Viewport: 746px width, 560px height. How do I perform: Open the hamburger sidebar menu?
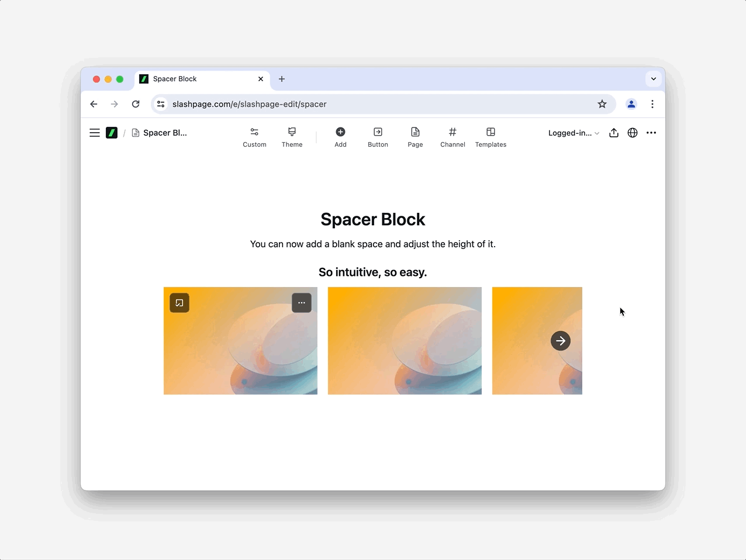coord(94,133)
